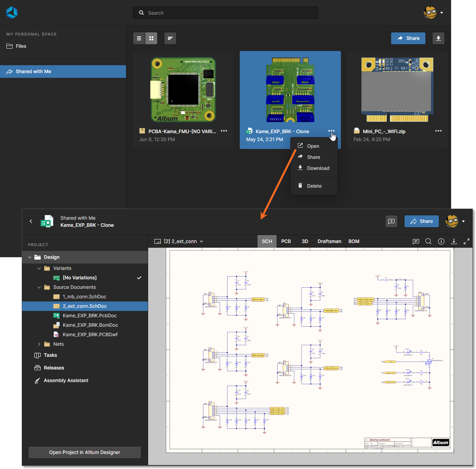The height and width of the screenshot is (469, 476).
Task: Click the comment icon beside project Share
Action: 391,221
